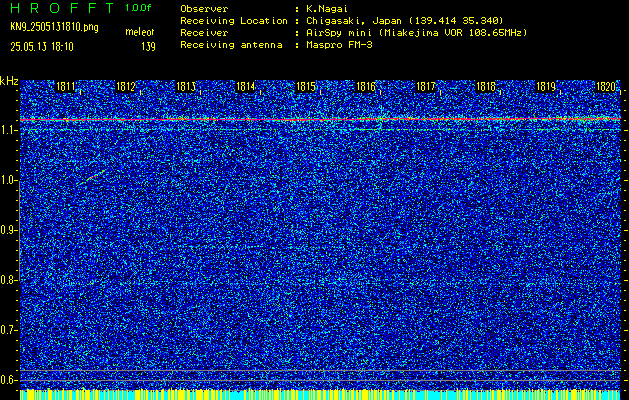Click the 1817 time marker
The image size is (629, 400).
pos(426,87)
